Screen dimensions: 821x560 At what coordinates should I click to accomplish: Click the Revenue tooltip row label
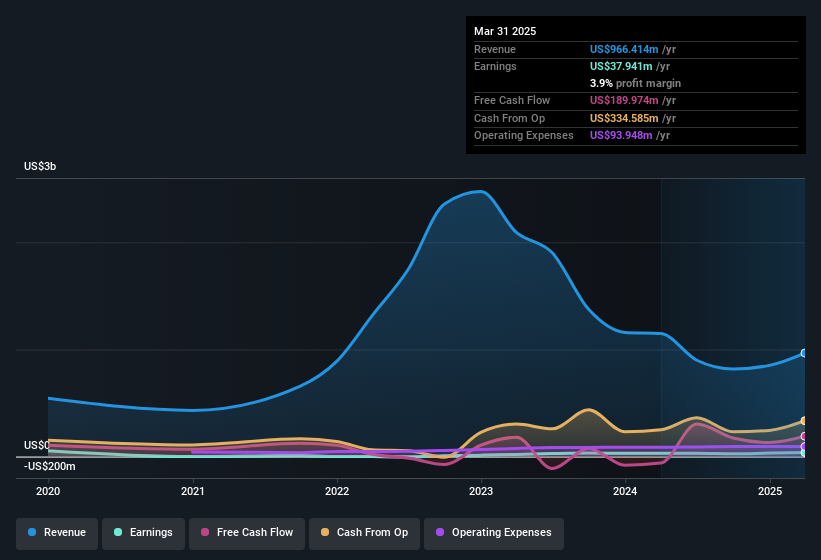(495, 49)
